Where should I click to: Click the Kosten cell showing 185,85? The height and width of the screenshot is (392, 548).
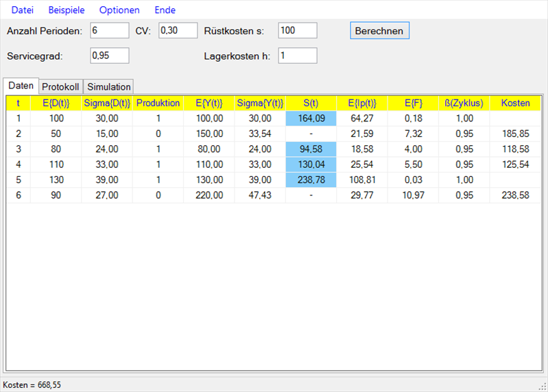515,134
